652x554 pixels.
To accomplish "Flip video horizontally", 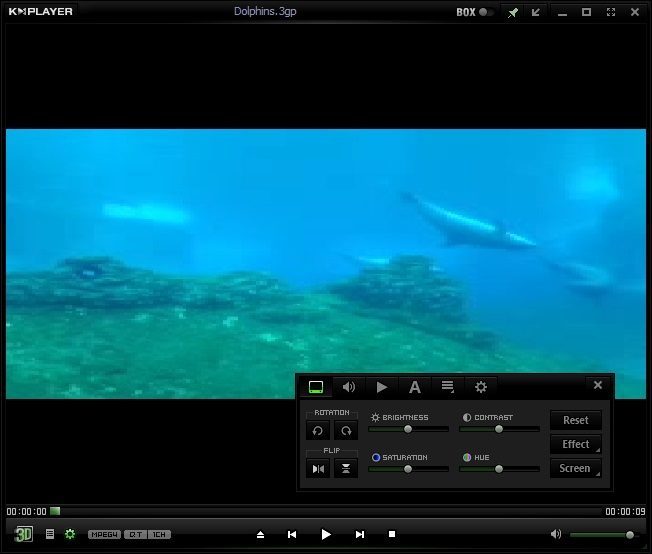I will click(318, 469).
